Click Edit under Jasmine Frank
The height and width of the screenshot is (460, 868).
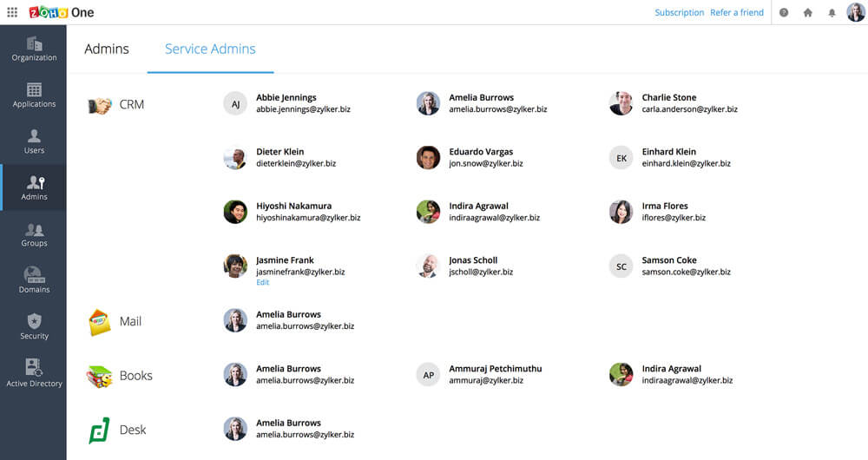click(x=262, y=283)
